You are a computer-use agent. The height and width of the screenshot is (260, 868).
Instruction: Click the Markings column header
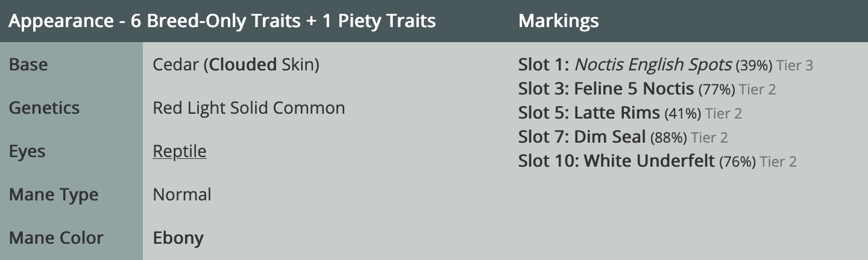558,21
